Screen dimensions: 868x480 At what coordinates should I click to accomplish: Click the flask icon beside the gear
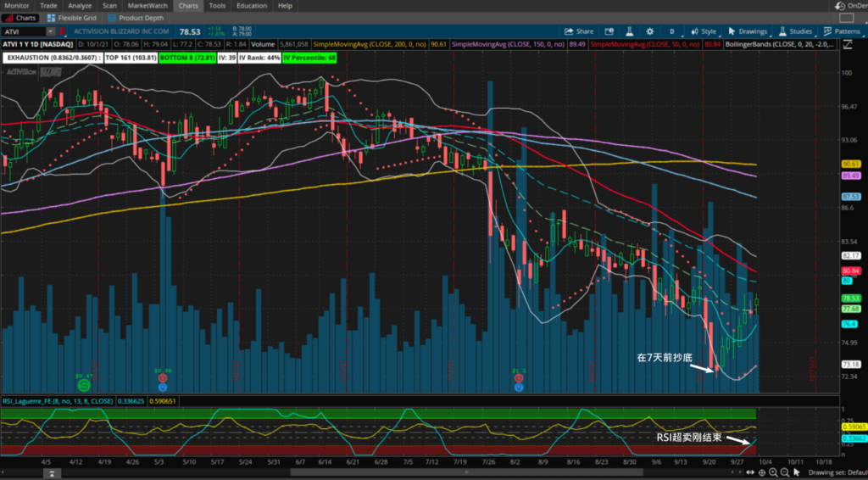tap(630, 31)
